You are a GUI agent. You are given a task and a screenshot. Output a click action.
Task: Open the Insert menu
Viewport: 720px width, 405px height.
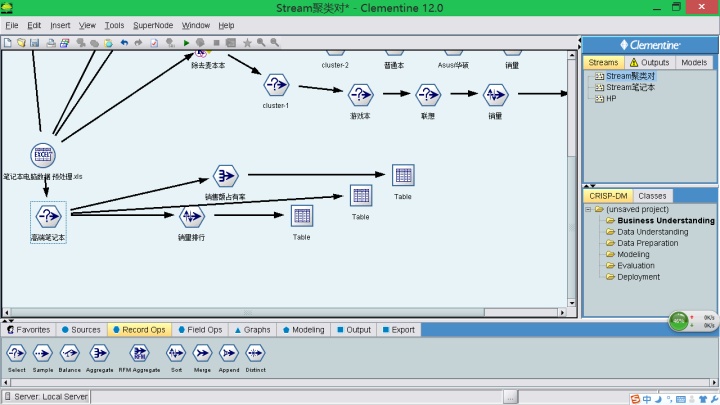[60, 25]
